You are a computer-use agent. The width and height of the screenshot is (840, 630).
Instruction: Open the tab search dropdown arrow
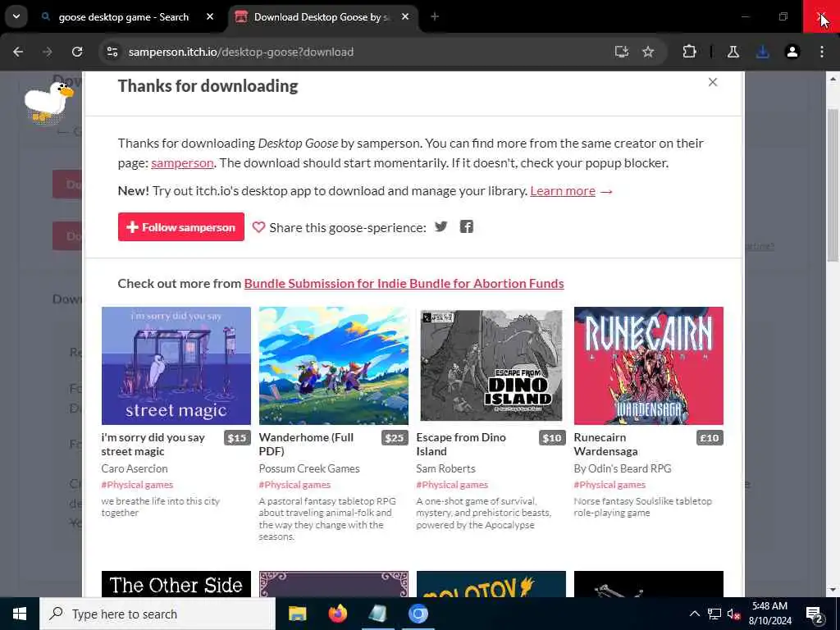pos(16,16)
